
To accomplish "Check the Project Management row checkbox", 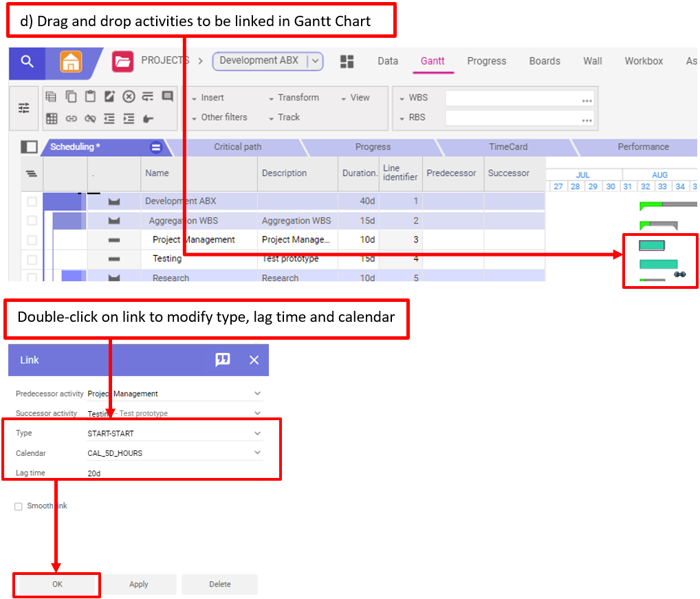I will pyautogui.click(x=32, y=240).
